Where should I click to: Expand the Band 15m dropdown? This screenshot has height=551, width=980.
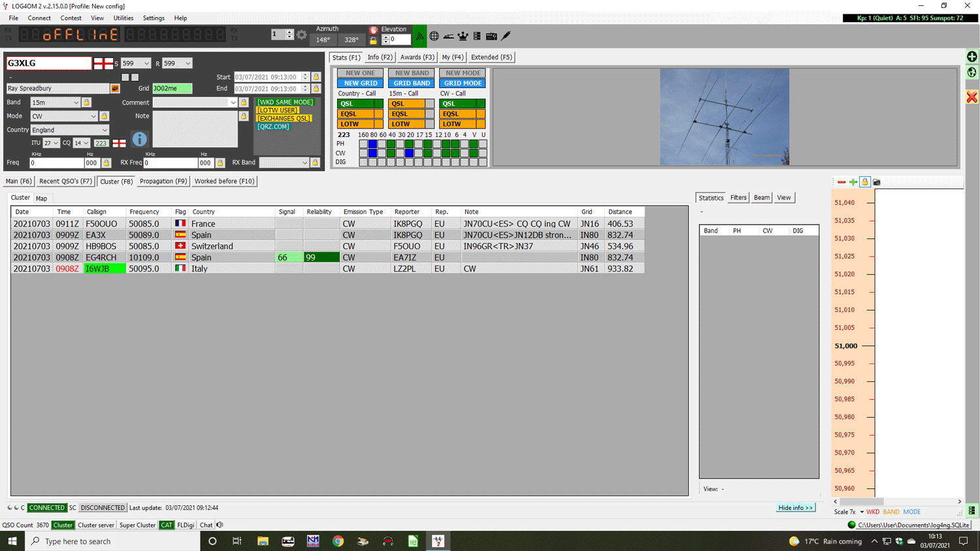(x=76, y=102)
